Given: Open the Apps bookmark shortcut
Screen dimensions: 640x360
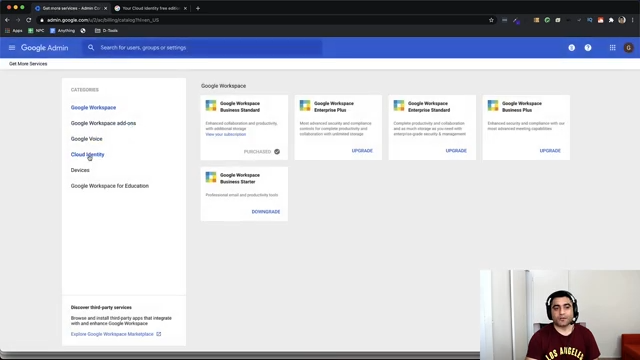Looking at the screenshot, I should point(13,31).
